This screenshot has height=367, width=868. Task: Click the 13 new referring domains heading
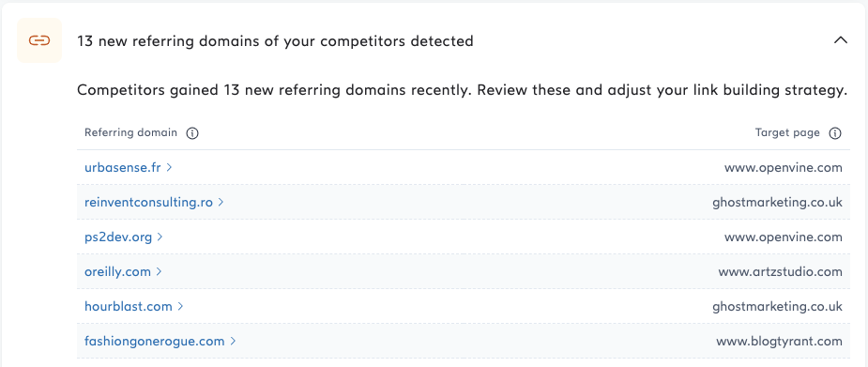[275, 41]
